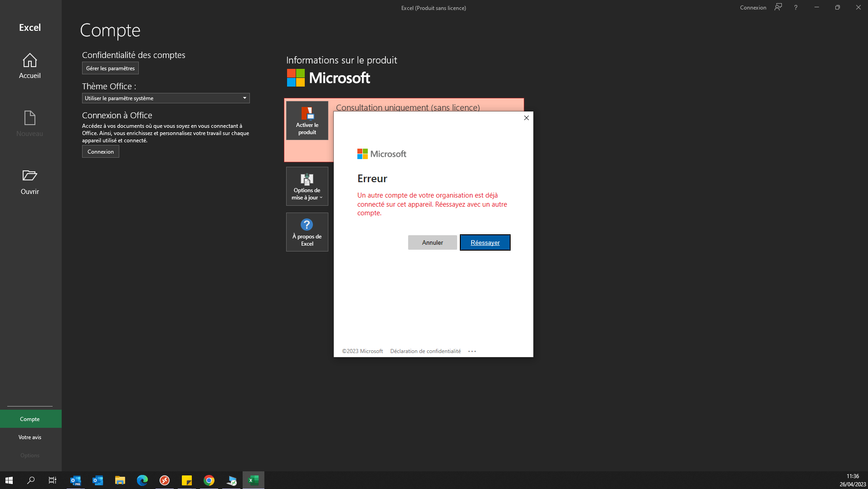Open the Windows Start menu

[9, 480]
